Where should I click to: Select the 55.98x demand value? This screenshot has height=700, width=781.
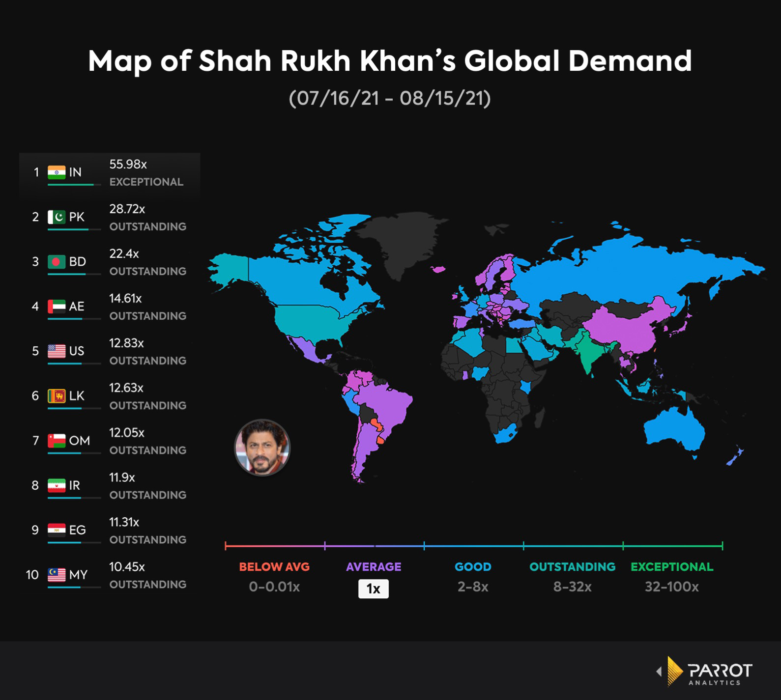128,164
